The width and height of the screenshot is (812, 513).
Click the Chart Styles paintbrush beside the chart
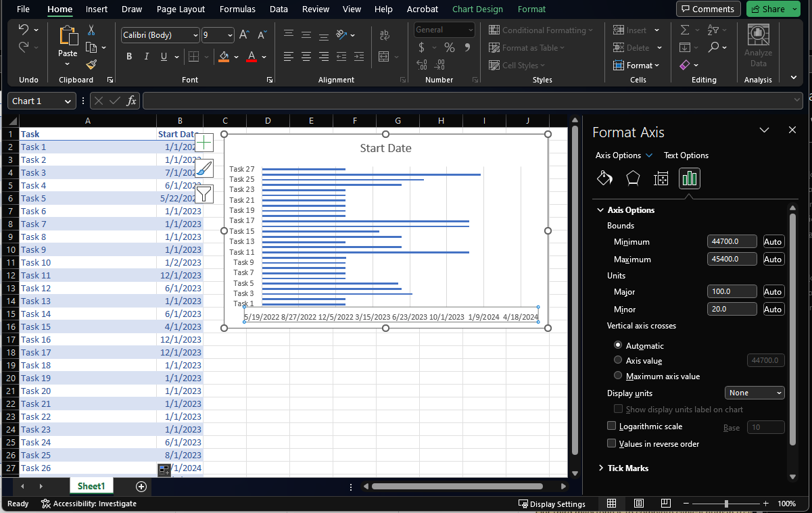point(204,168)
